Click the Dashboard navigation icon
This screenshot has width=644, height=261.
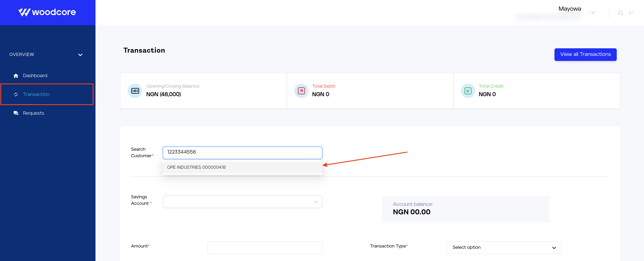click(15, 76)
